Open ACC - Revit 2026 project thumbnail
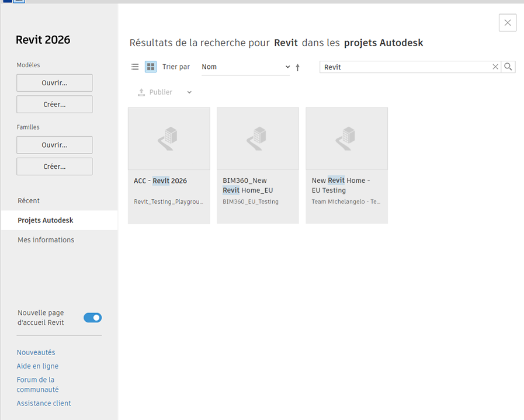This screenshot has height=420, width=524. coord(169,138)
